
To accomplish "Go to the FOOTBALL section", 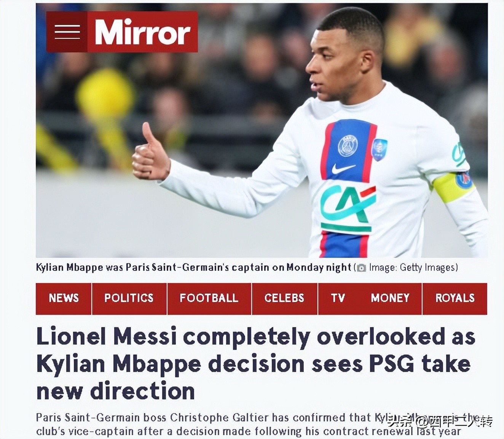I will (x=209, y=299).
